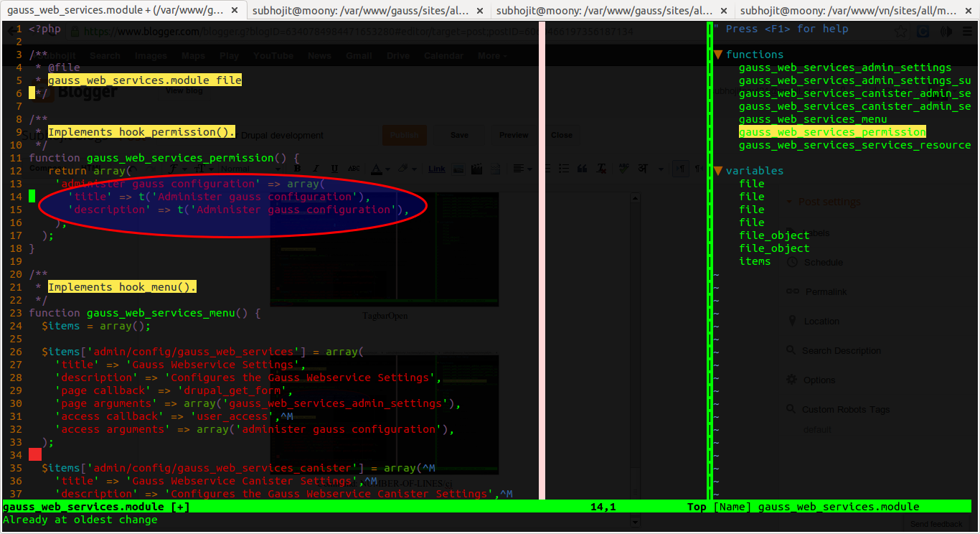Open Location in Blogger post settings behind
The width and height of the screenshot is (980, 534).
click(x=813, y=321)
